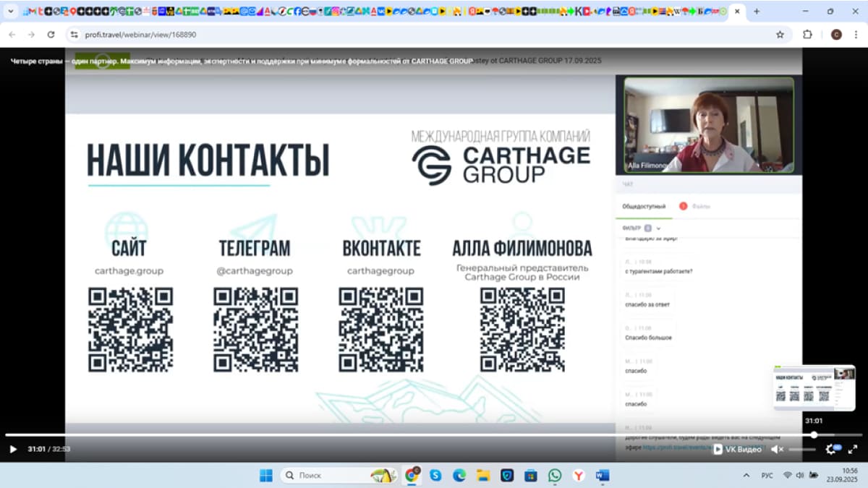
Task: Open Chrome extensions puzzle icon
Action: tap(808, 34)
